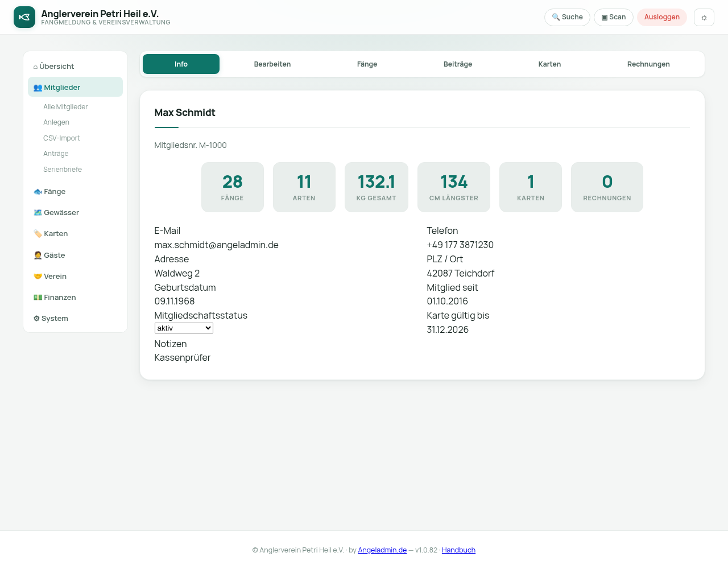
Task: Switch to the Rechnungen tab
Action: pyautogui.click(x=648, y=64)
